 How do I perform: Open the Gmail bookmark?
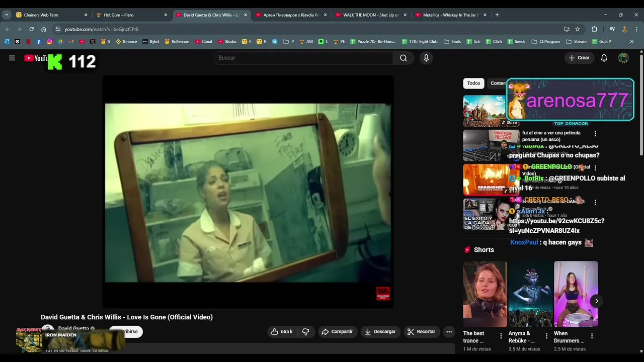71,42
